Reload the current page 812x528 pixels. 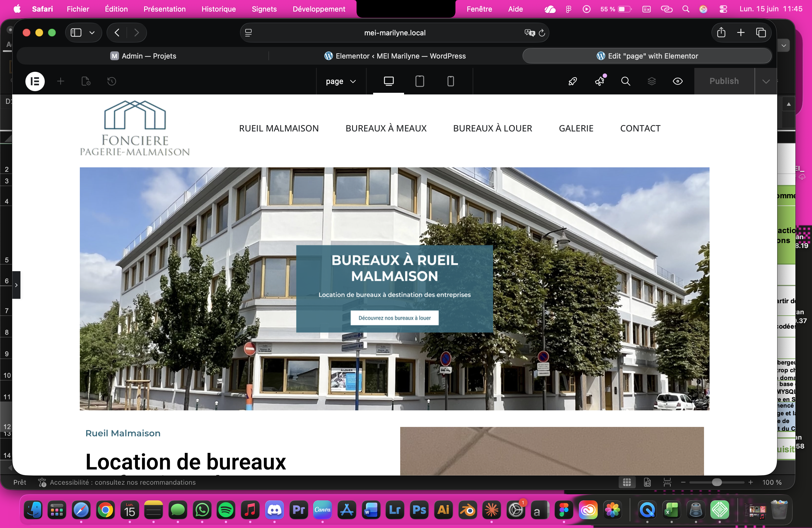[542, 33]
